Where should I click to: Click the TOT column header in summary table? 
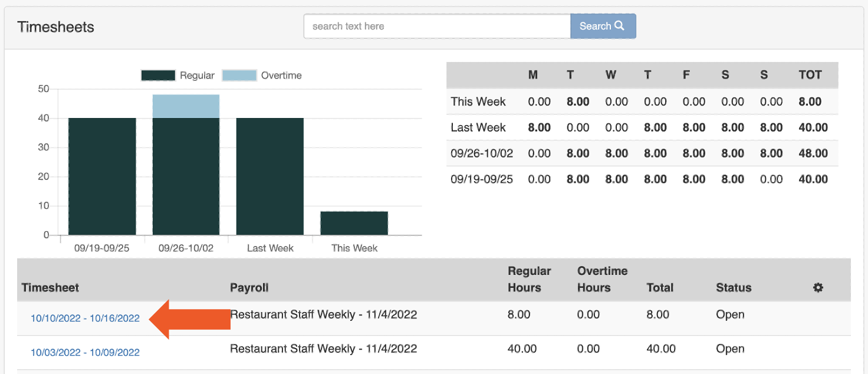(810, 75)
